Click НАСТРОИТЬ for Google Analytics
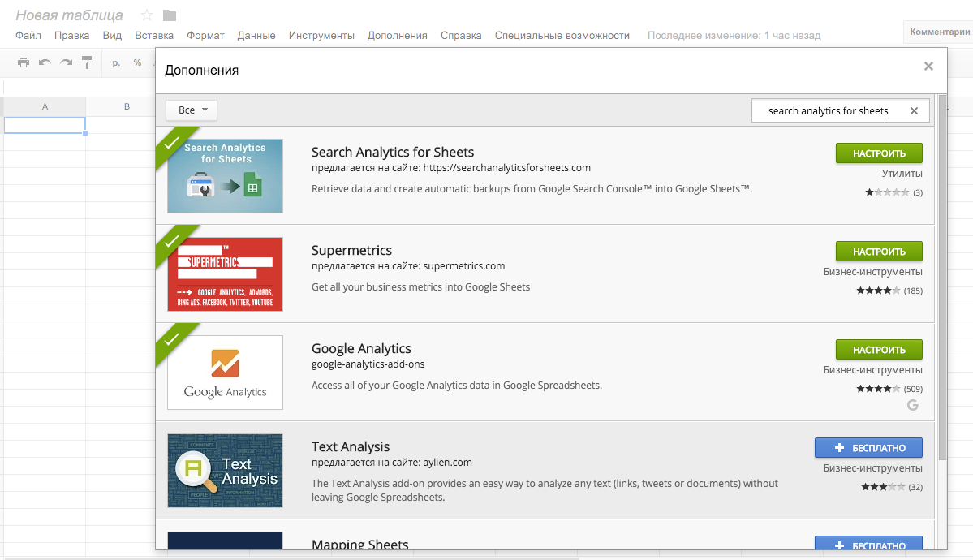Image resolution: width=973 pixels, height=560 pixels. pos(879,350)
